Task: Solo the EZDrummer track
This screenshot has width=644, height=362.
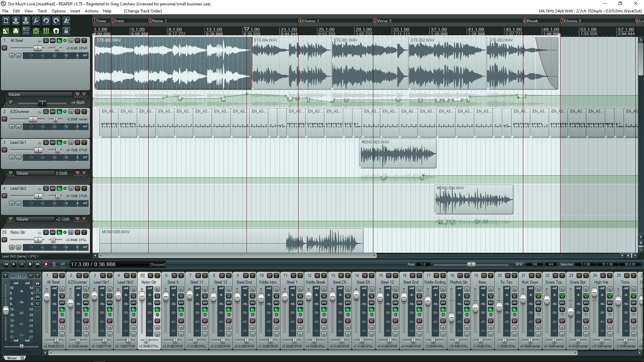Action: click(x=84, y=112)
